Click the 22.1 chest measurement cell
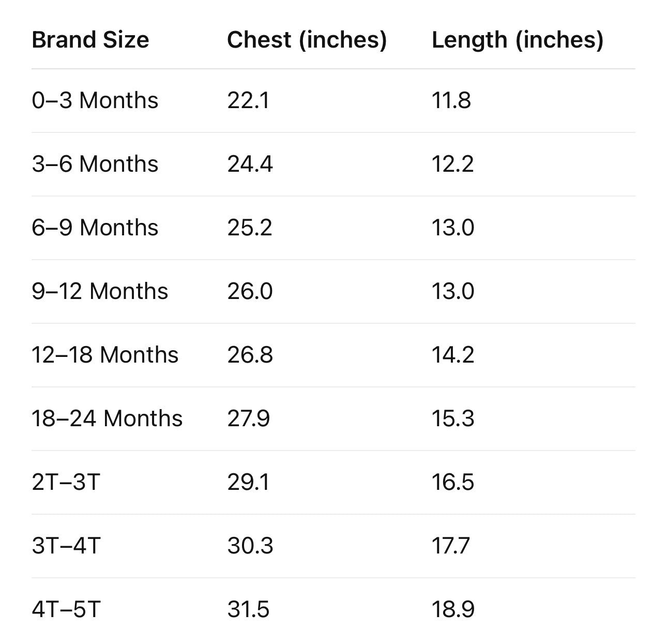The width and height of the screenshot is (667, 644). pyautogui.click(x=248, y=100)
